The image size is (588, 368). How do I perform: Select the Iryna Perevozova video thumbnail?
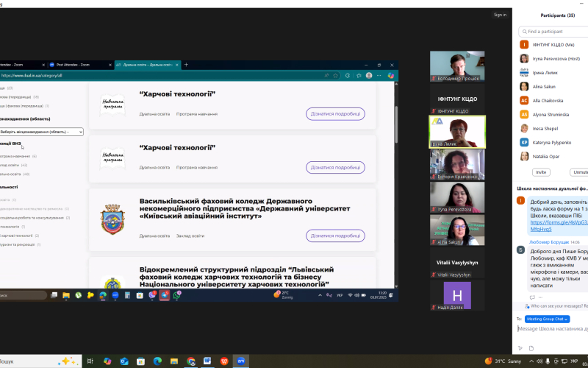pos(457,197)
